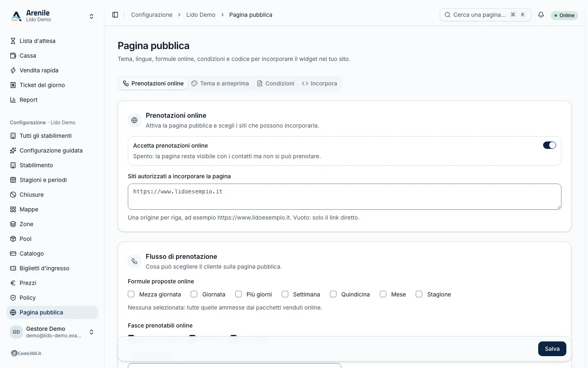Check the Più giorni checkbox
Screen dimensions: 588x368
[238, 294]
